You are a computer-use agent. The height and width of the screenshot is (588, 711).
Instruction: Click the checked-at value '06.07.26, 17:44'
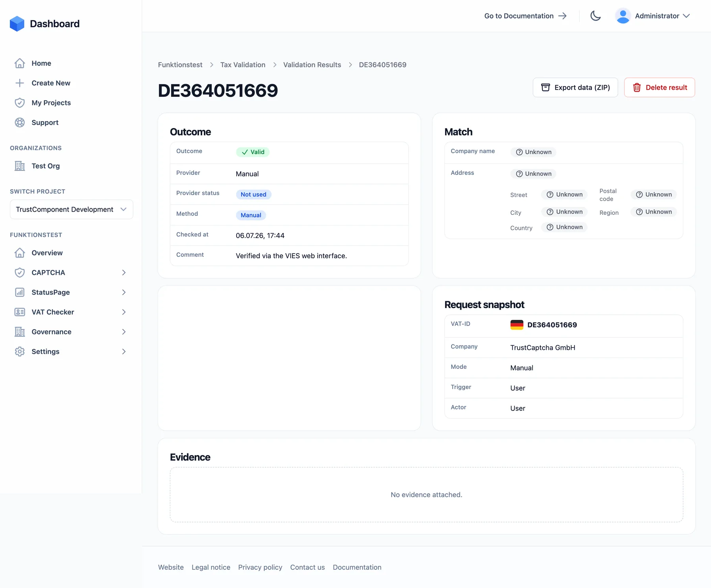(260, 236)
